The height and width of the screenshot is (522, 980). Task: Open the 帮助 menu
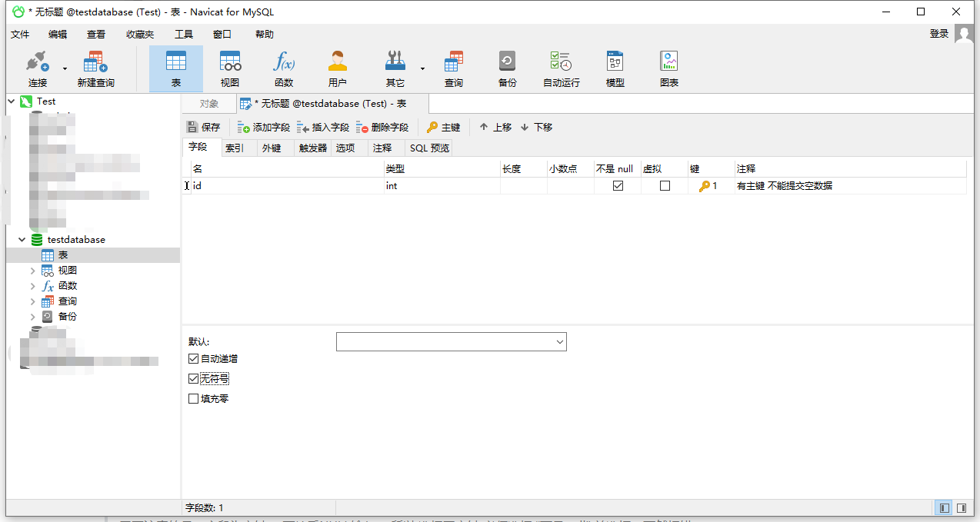(x=265, y=35)
